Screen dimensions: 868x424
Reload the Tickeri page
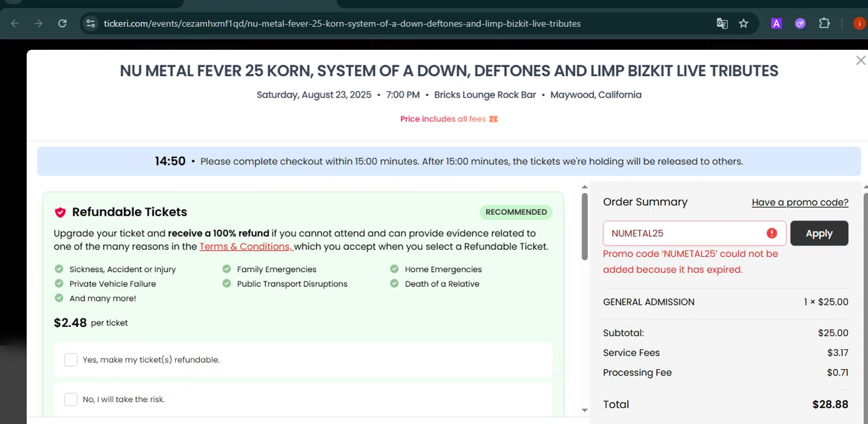click(x=62, y=24)
